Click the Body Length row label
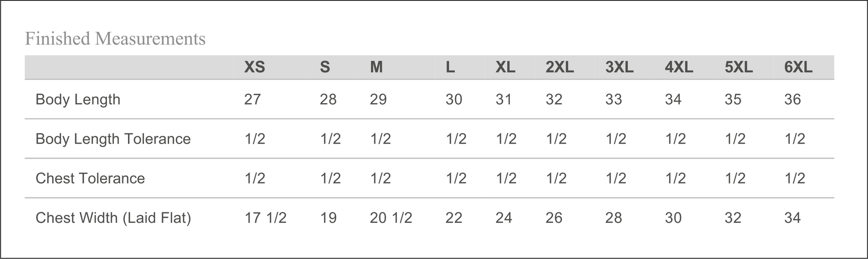Viewport: 868px width, 259px height. tap(78, 99)
